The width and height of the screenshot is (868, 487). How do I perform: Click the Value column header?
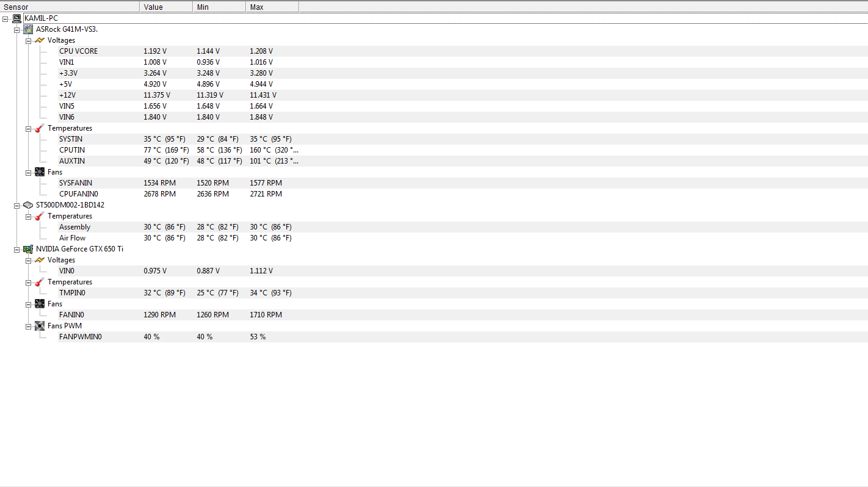166,7
